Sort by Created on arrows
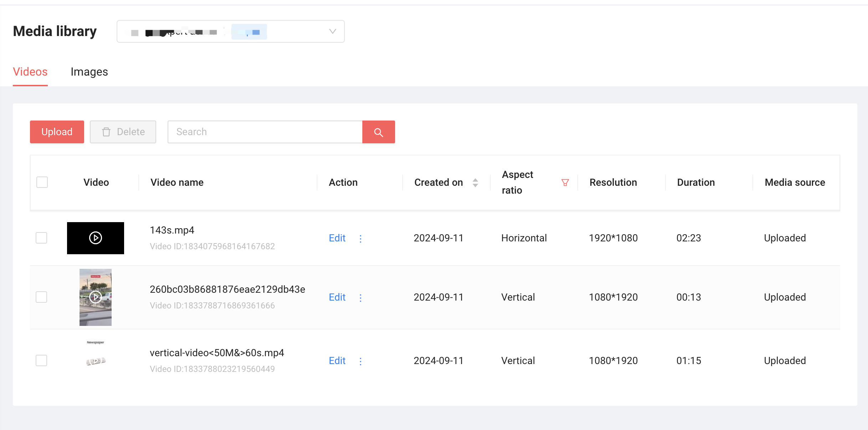The width and height of the screenshot is (868, 430). (475, 183)
